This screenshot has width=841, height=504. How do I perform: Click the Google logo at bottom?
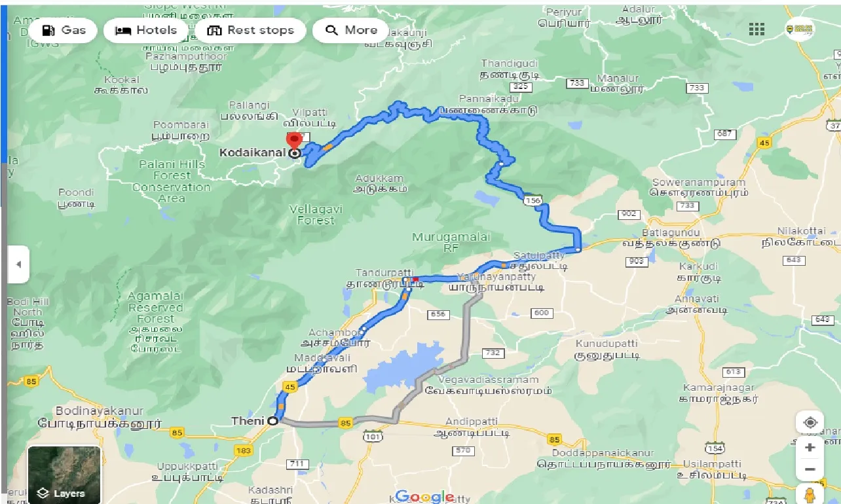coord(425,496)
